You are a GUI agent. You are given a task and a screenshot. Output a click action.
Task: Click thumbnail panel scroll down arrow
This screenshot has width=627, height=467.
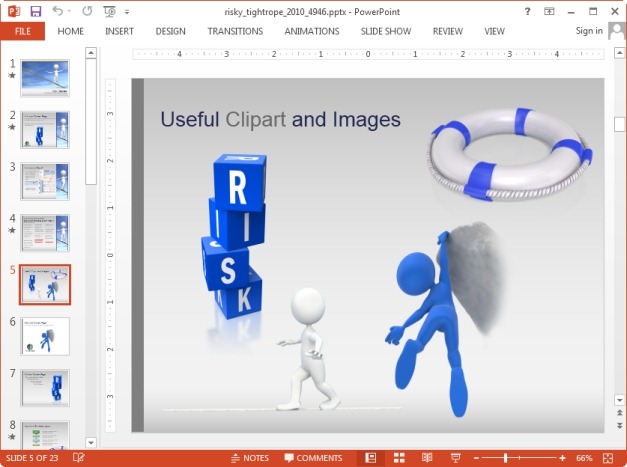[x=91, y=443]
